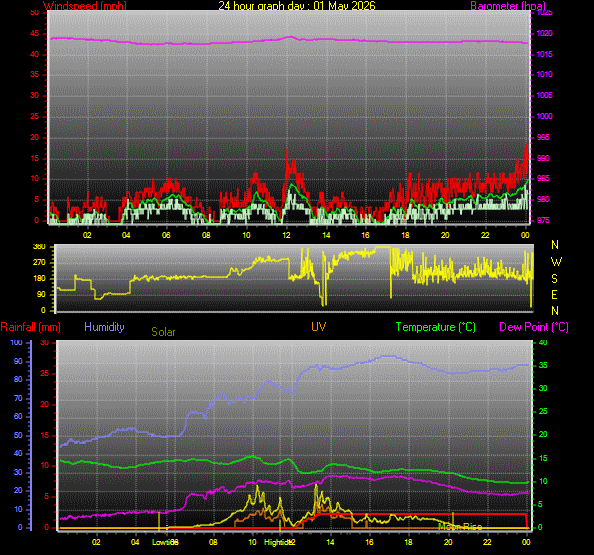Viewport: 594px width, 555px height.
Task: Select the Humidity legend label
Action: click(x=104, y=327)
